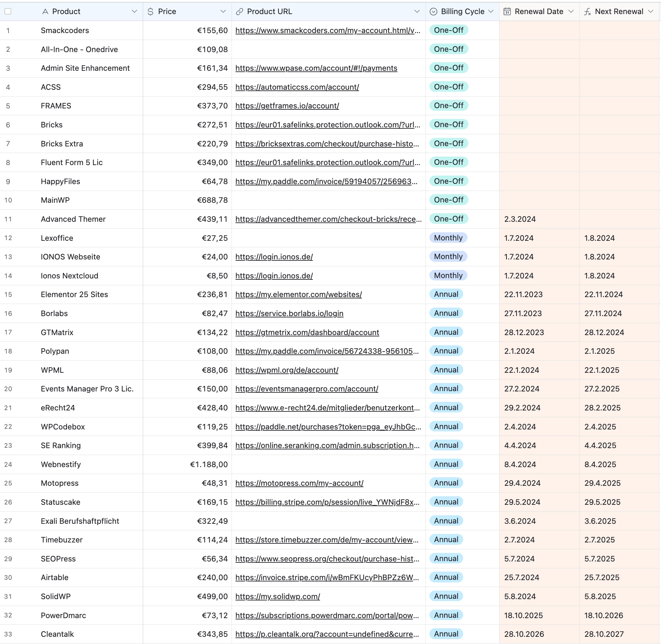Open the Price column dropdown arrow

[x=223, y=11]
